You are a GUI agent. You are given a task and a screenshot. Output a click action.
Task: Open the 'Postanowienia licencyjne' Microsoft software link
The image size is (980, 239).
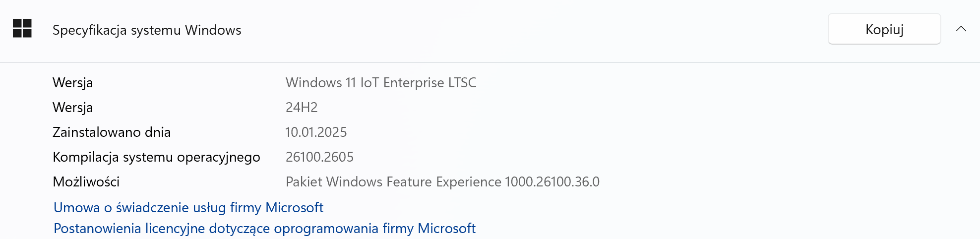coord(264,229)
